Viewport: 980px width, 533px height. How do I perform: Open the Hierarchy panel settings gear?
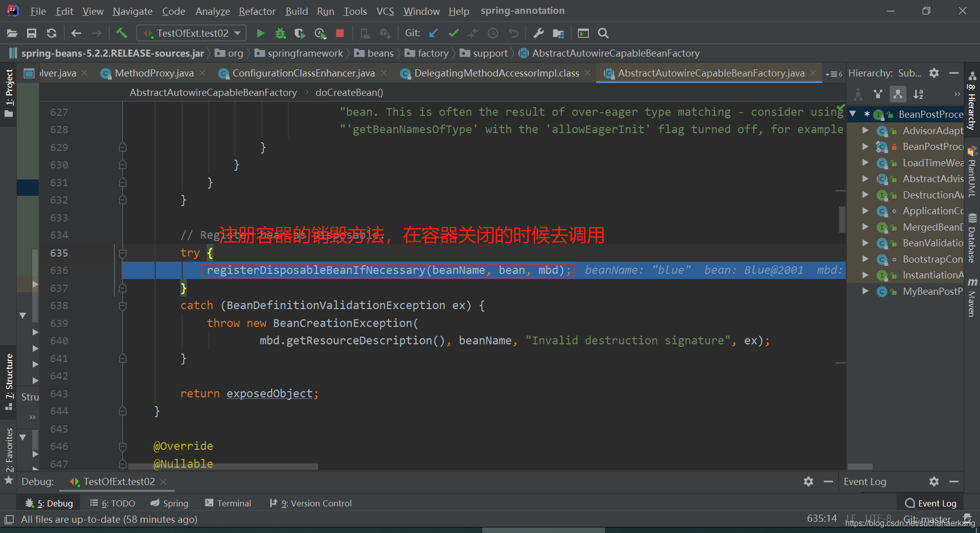(934, 73)
